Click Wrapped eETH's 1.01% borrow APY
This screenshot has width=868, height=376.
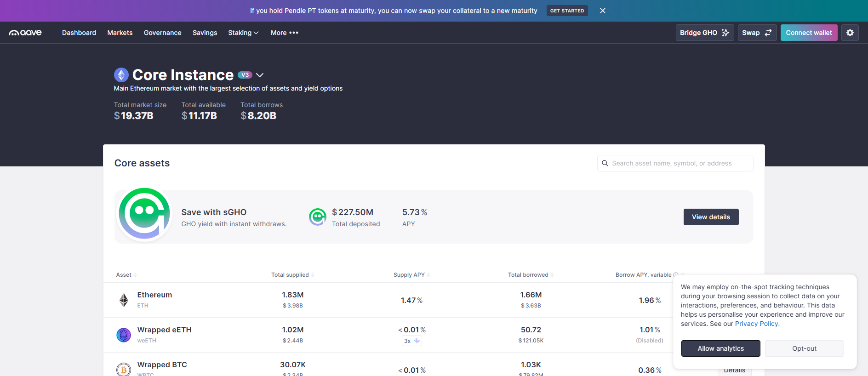click(x=650, y=330)
